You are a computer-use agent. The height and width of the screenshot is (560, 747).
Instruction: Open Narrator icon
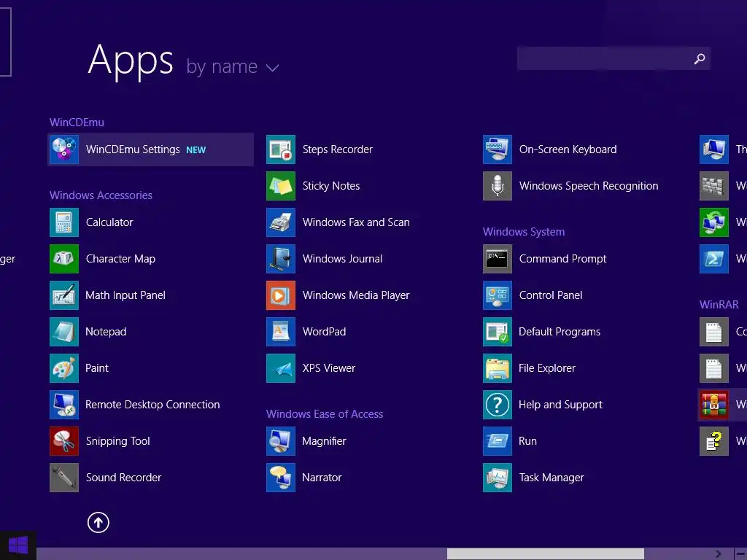281,478
